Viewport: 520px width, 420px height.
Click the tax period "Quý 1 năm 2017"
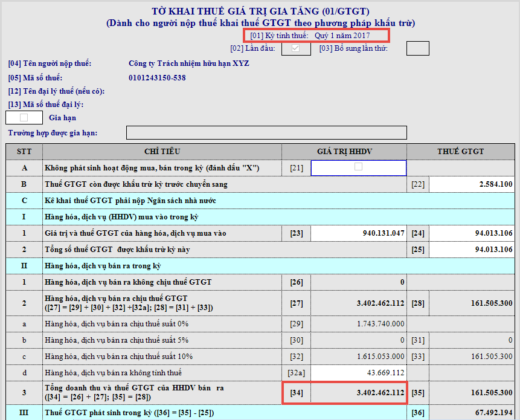tap(342, 36)
